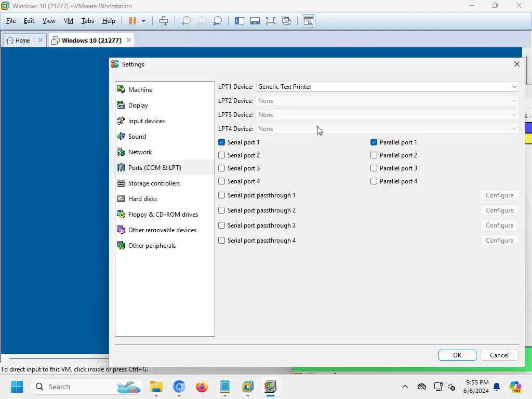532x399 pixels.
Task: Click the console view toolbar icon
Action: pyautogui.click(x=309, y=21)
